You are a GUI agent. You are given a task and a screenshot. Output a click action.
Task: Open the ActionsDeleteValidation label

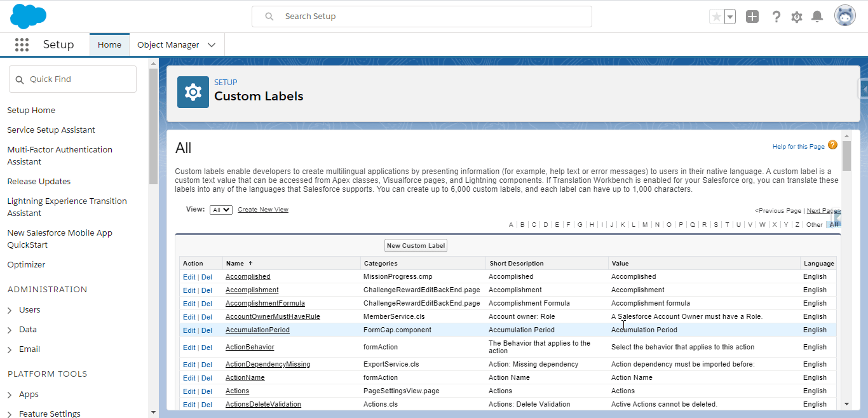coord(263,405)
